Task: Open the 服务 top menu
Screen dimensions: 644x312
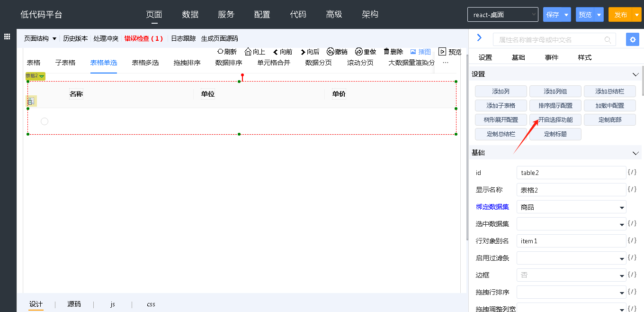Action: 226,15
